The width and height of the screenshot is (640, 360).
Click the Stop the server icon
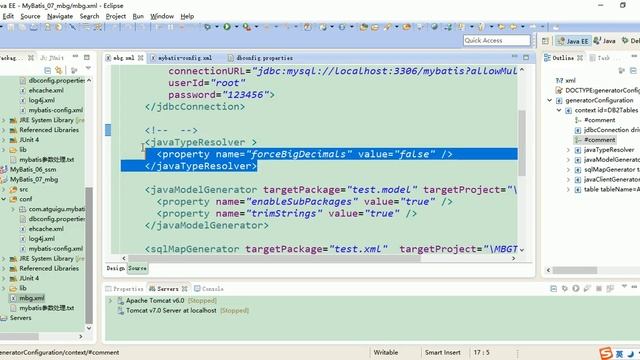(x=599, y=288)
